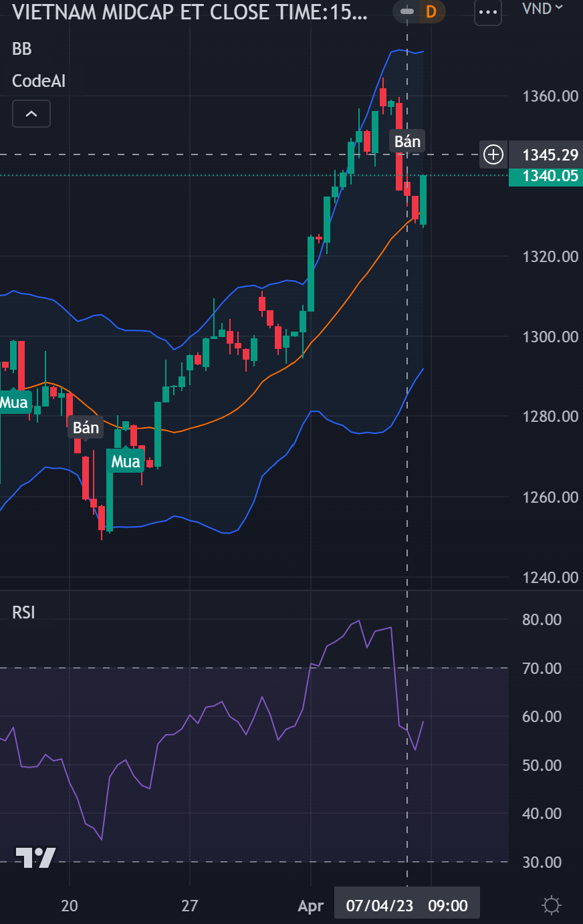Click the RSI 70.00 axis label
The width and height of the screenshot is (583, 924).
[542, 669]
